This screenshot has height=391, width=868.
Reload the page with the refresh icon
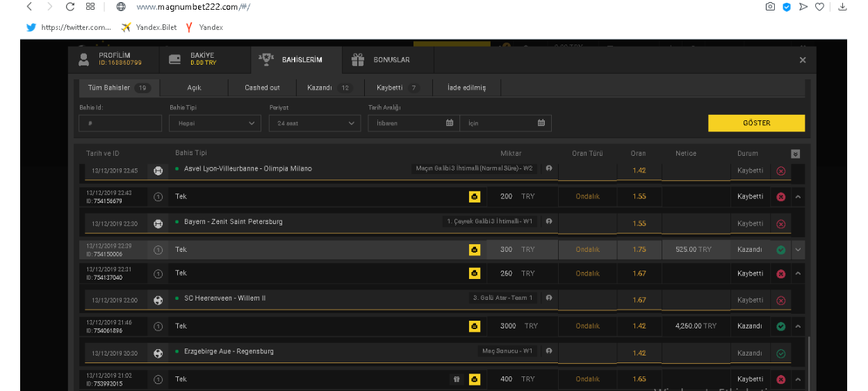coord(69,7)
